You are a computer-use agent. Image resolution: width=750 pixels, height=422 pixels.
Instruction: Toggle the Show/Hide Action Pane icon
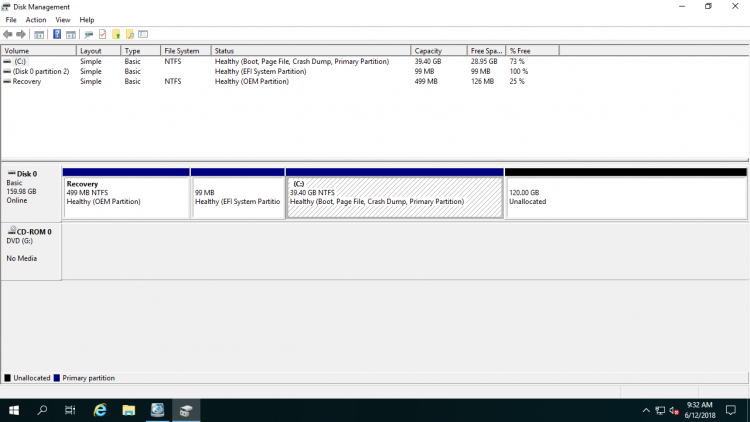71,34
